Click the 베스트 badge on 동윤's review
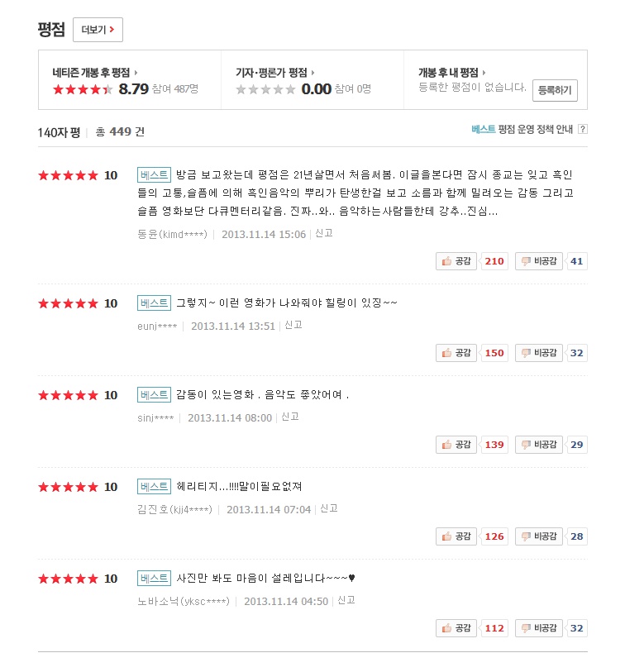Viewport: 625px width, 672px height. [155, 174]
